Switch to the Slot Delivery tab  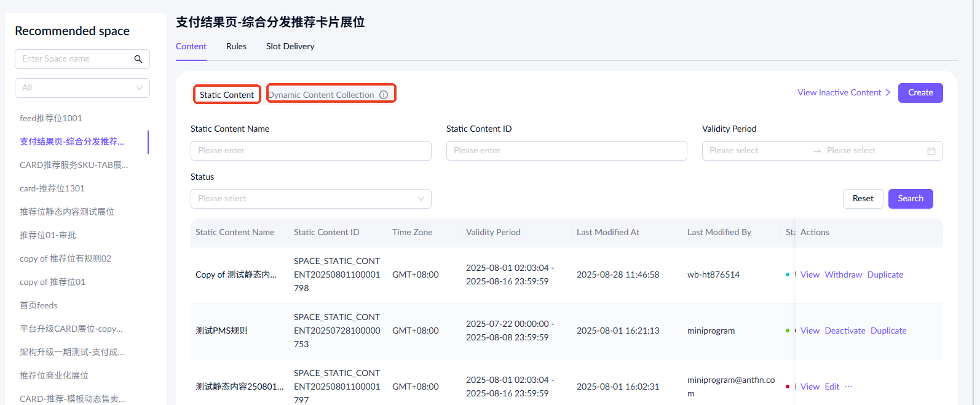tap(290, 46)
